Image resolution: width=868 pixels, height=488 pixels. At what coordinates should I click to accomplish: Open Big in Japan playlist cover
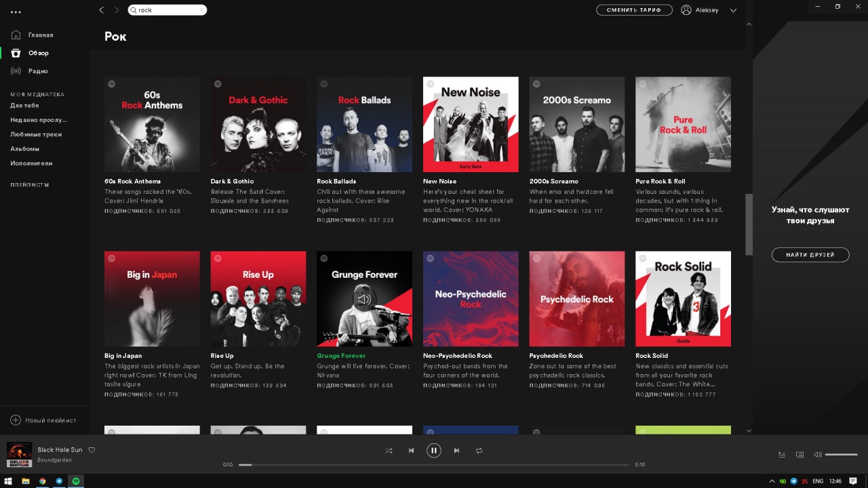click(152, 299)
